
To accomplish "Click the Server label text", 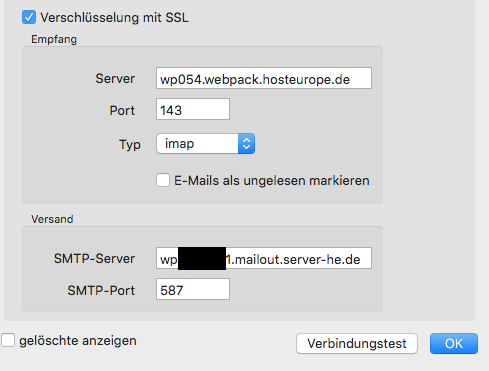I will pos(115,79).
